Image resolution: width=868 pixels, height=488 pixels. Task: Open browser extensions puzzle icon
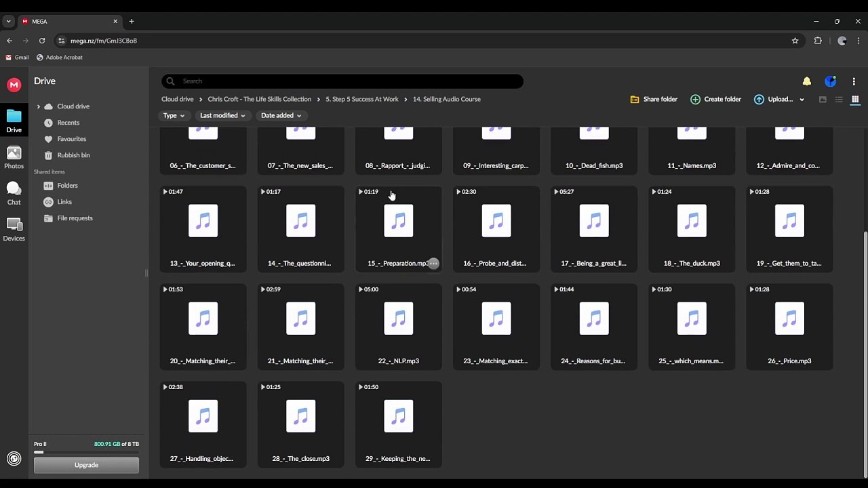coord(818,41)
